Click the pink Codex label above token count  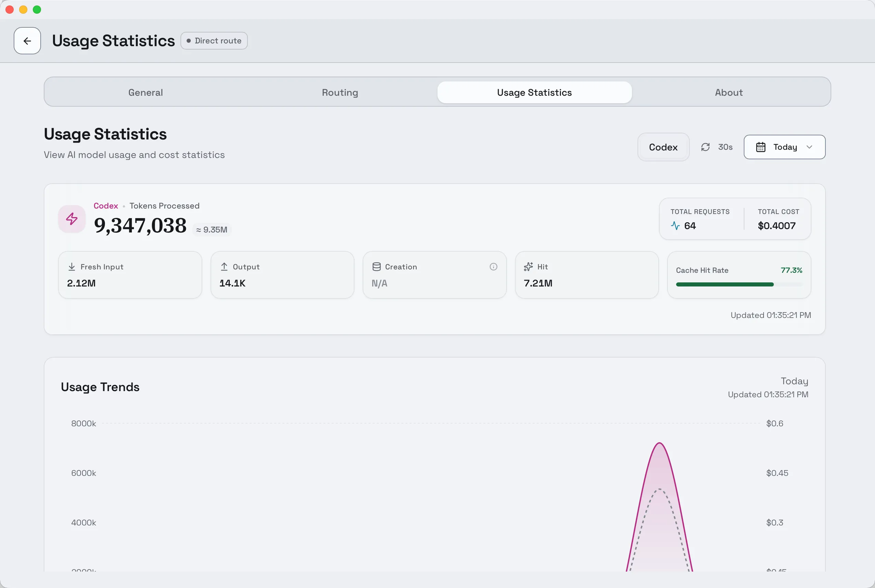pos(106,205)
